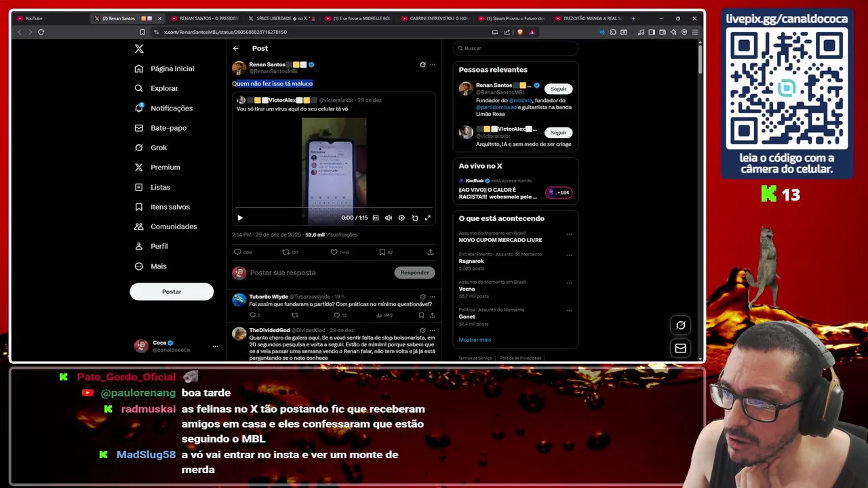Toggle picture-in-picture for video
The image size is (868, 488).
pyautogui.click(x=415, y=218)
